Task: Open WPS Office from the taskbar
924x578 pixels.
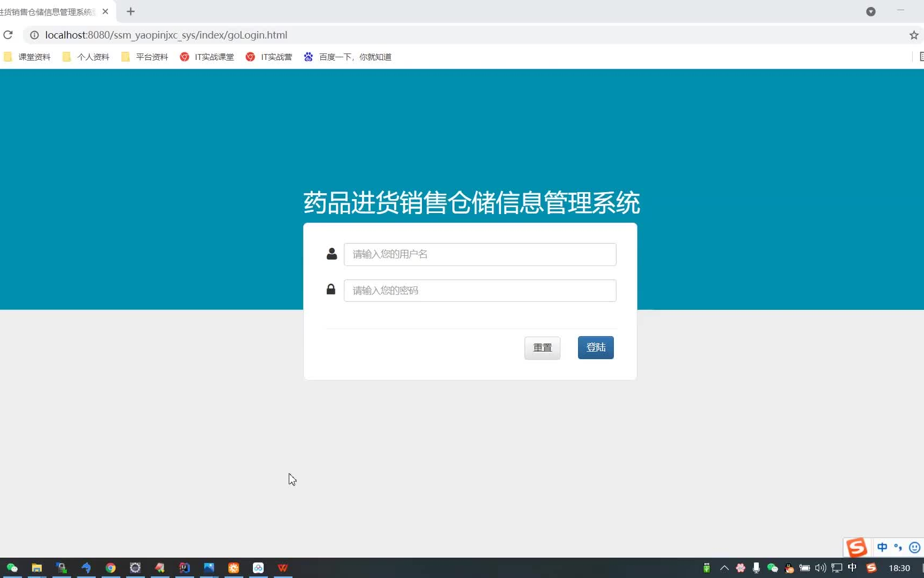Action: [283, 568]
